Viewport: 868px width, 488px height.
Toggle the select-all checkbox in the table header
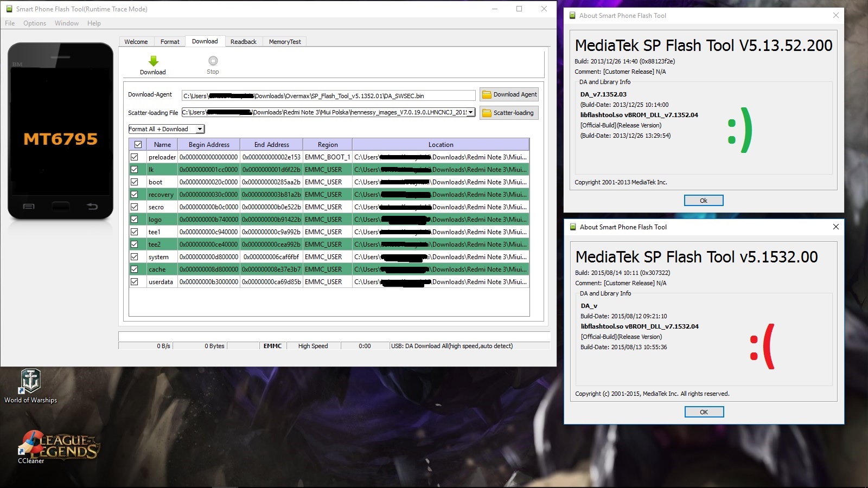(x=138, y=145)
